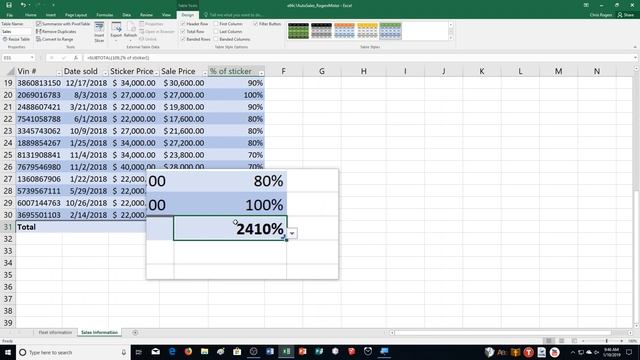Toggle the Banded Rows checkbox

[x=183, y=39]
